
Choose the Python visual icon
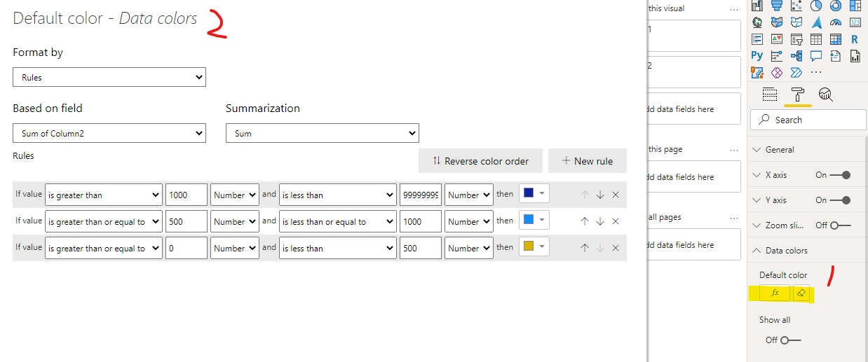[757, 56]
